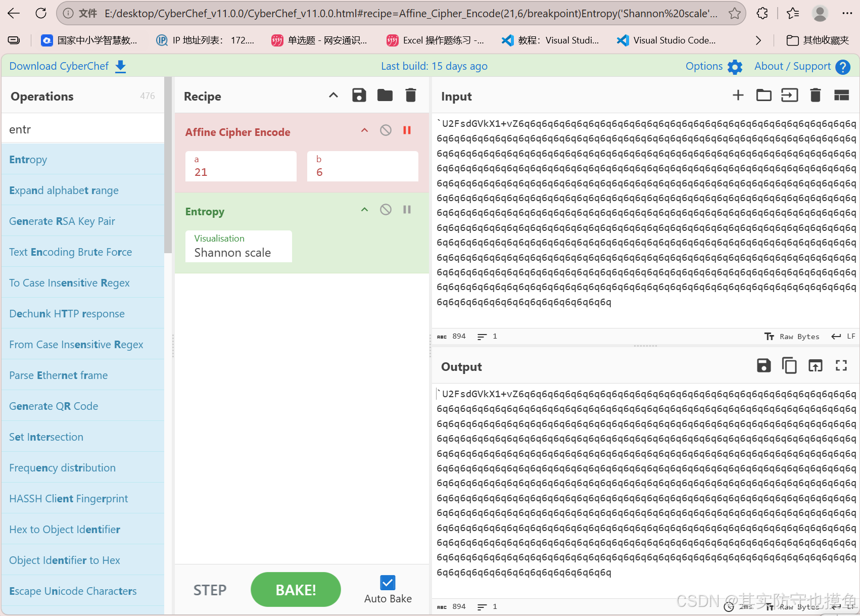Open the IP 地址列表 bookmark
This screenshot has width=860, height=616.
[x=205, y=40]
